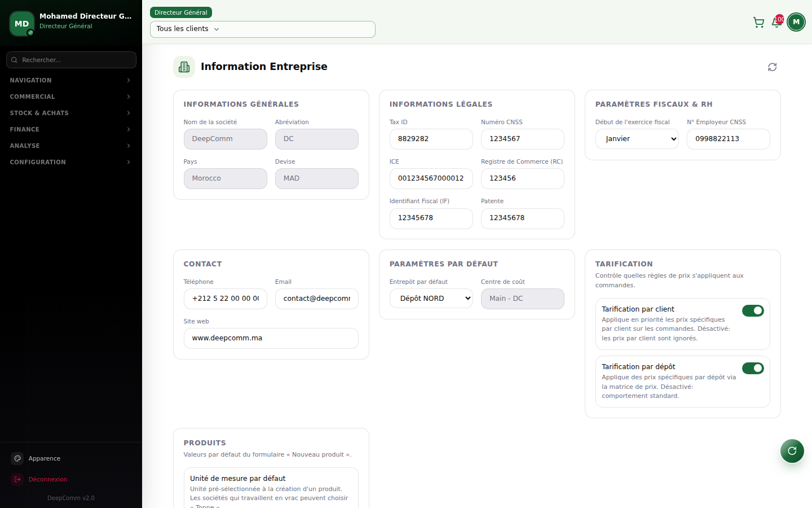Expand the CONFIGURATION sidebar menu
This screenshot has height=508, width=812.
coord(70,162)
